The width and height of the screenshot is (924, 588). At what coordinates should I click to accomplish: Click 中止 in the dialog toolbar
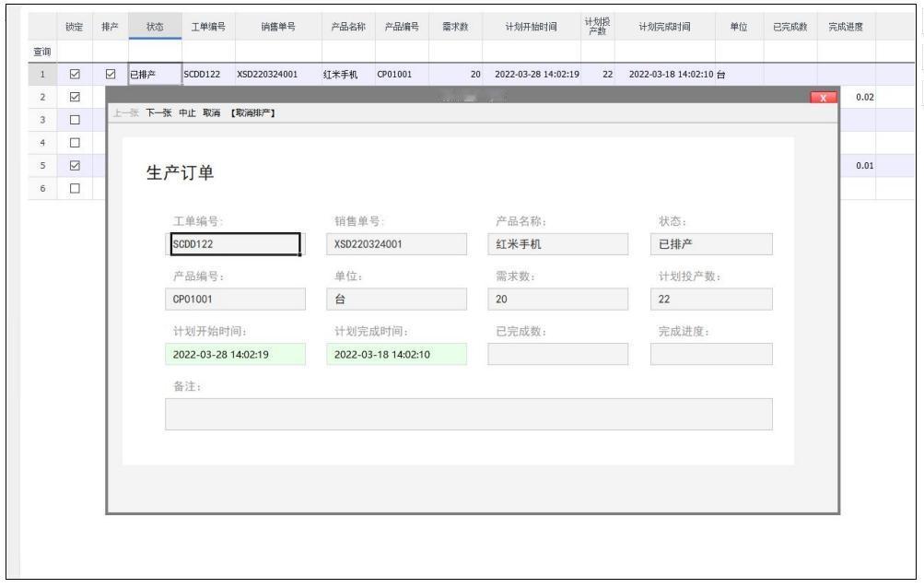click(187, 112)
